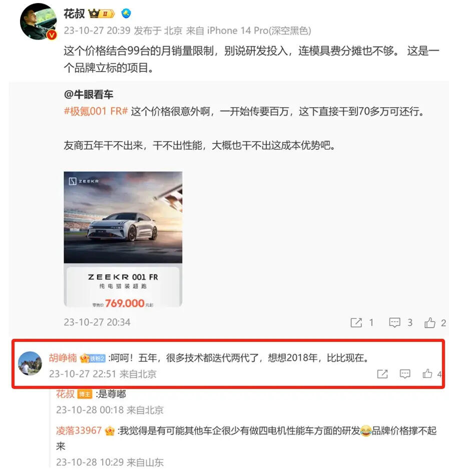Click the 博主 badge in reply

[85, 394]
